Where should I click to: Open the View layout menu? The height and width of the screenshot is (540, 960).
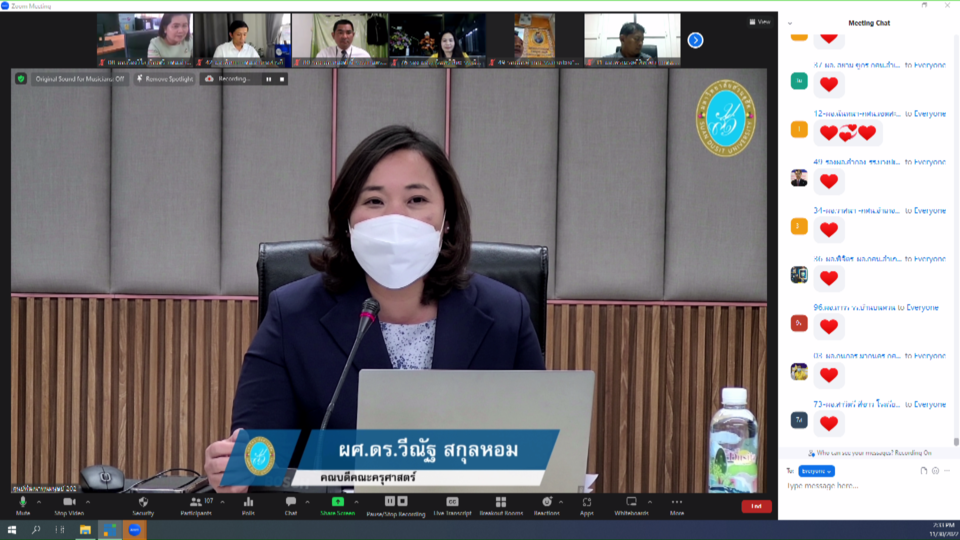pos(760,22)
